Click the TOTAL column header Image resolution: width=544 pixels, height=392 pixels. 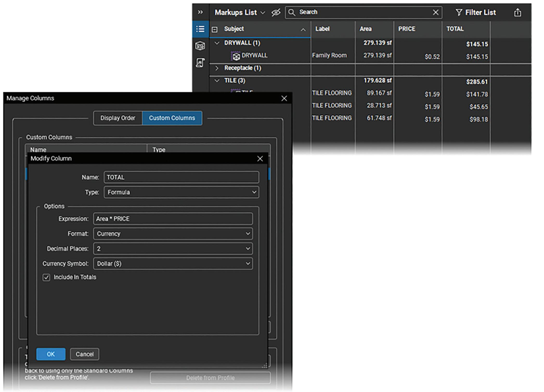pos(466,29)
